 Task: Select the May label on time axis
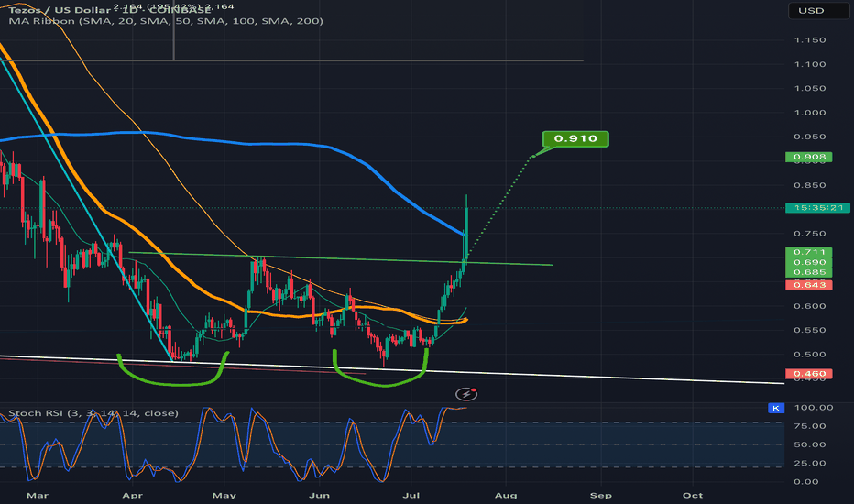223,495
